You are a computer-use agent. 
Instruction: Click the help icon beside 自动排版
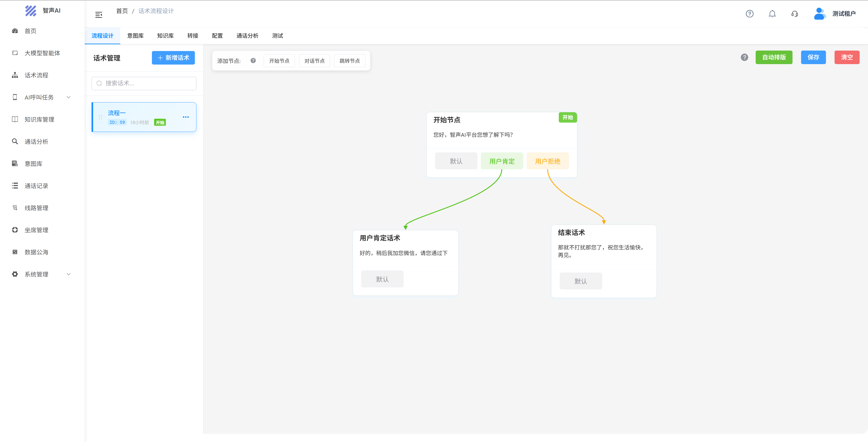click(x=744, y=57)
